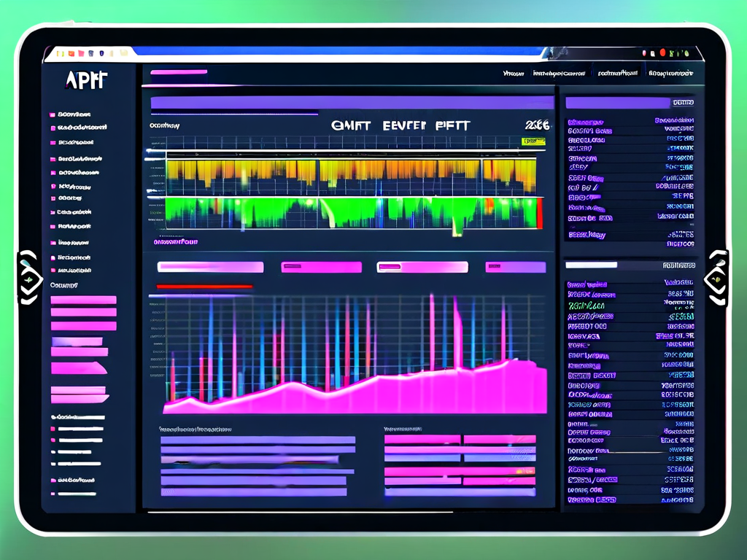This screenshot has height=560, width=747.
Task: Click the red circle icon in top-right titlebar
Action: pyautogui.click(x=663, y=52)
